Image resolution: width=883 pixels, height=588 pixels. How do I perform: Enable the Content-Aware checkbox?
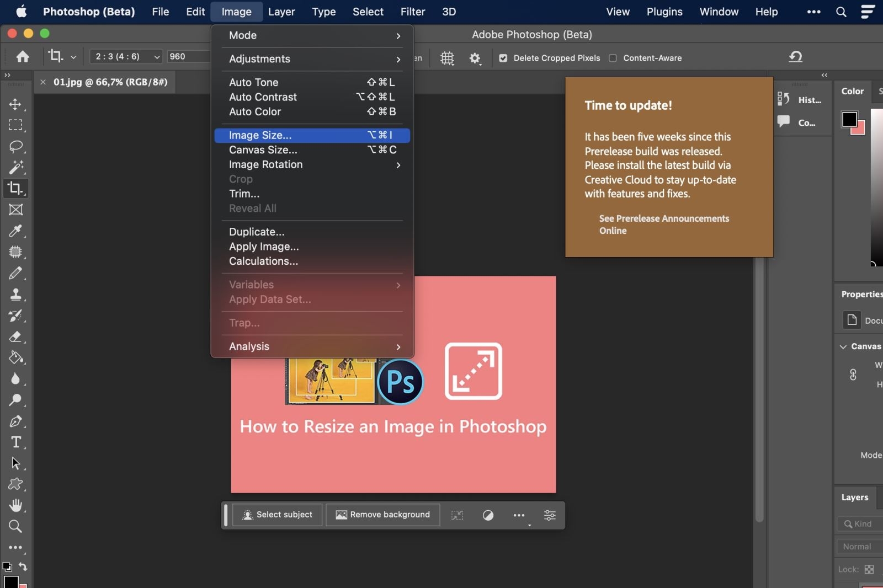pos(613,58)
